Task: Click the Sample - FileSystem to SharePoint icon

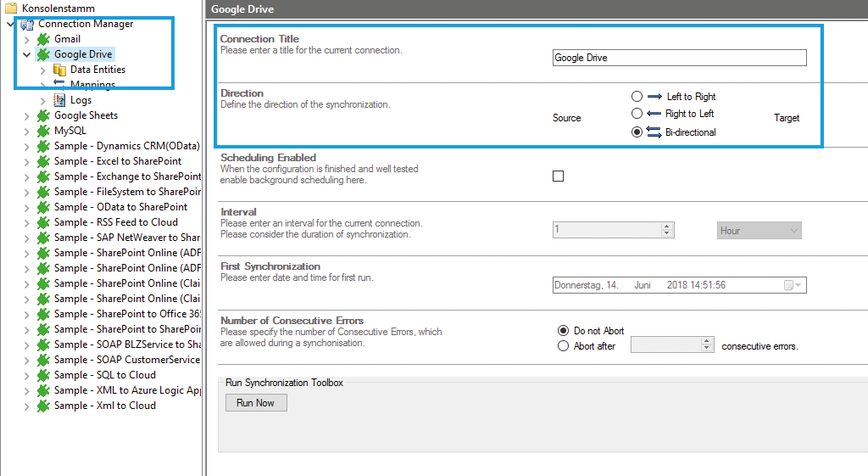Action: click(43, 192)
